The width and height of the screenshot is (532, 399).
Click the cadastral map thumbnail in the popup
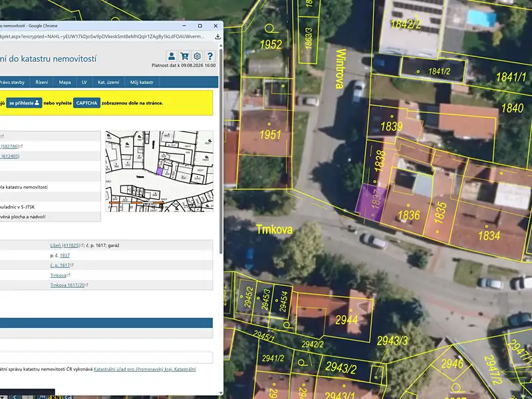coord(160,172)
